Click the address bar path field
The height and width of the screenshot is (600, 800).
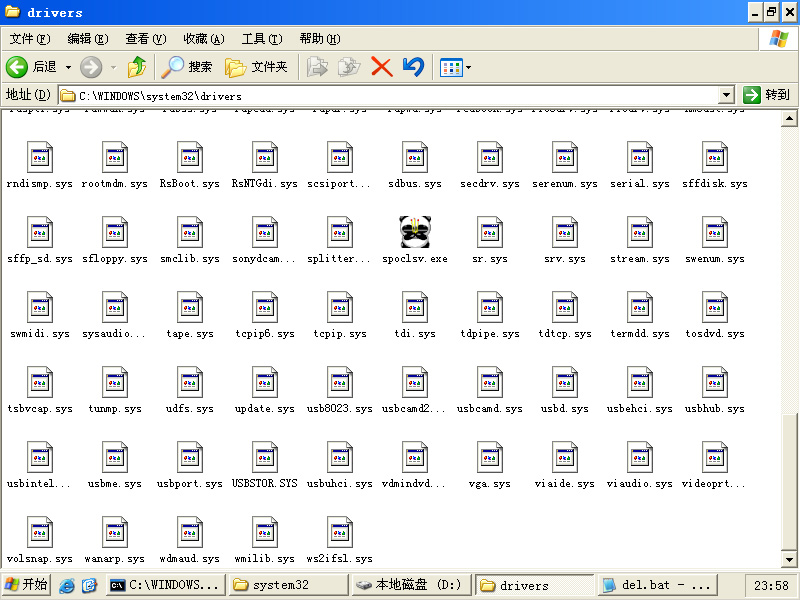click(x=389, y=95)
